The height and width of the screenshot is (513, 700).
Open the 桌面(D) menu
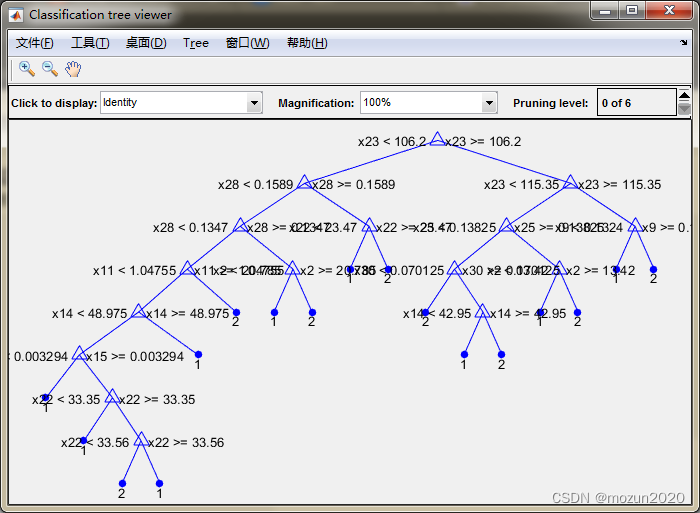[x=146, y=43]
